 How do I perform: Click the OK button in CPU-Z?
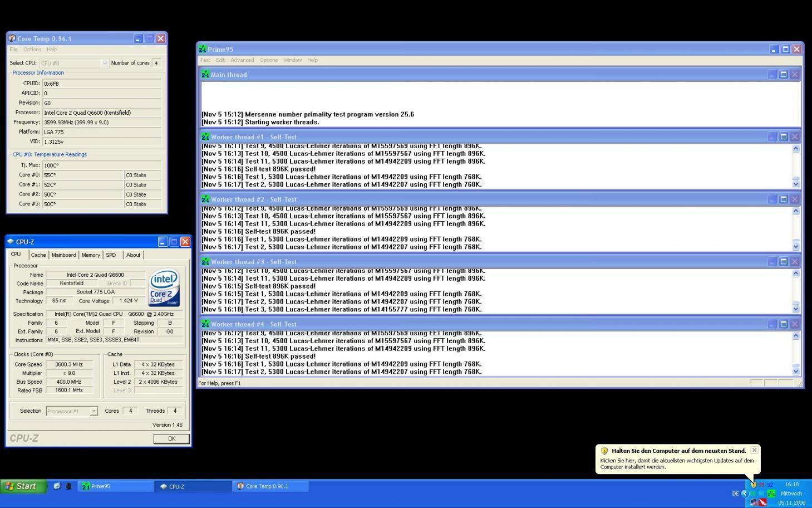(x=171, y=438)
